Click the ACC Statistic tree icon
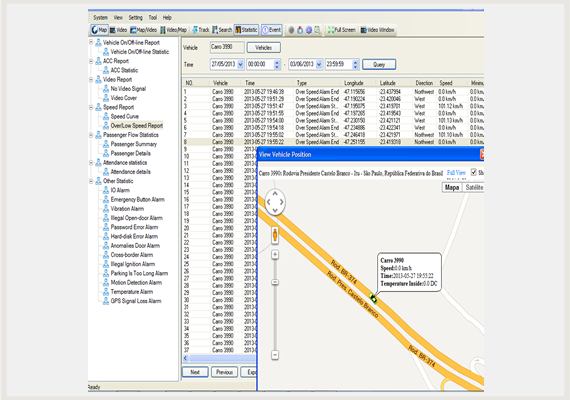570x400 pixels. (106, 70)
